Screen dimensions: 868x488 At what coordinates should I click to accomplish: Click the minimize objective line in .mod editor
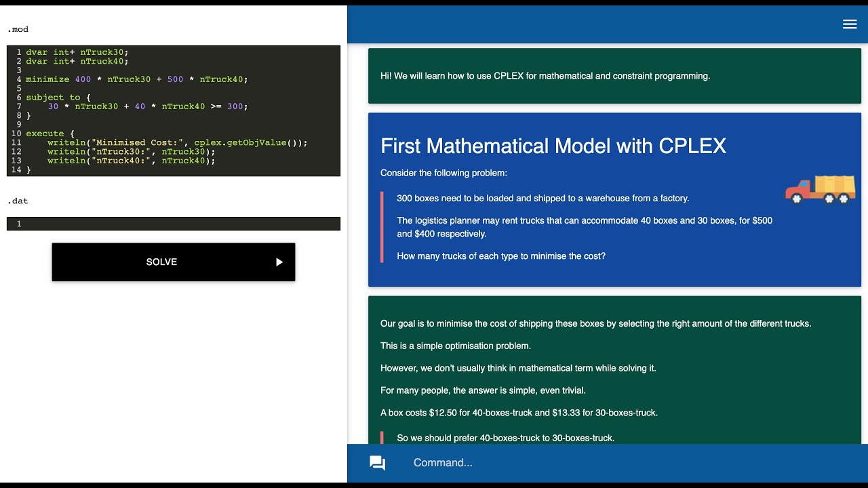137,79
